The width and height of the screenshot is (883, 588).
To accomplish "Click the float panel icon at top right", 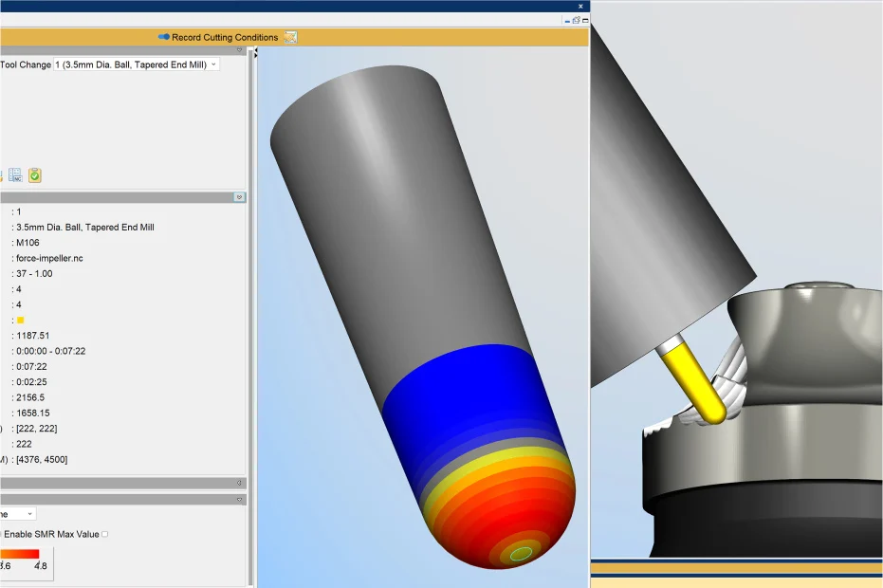I will tap(576, 20).
